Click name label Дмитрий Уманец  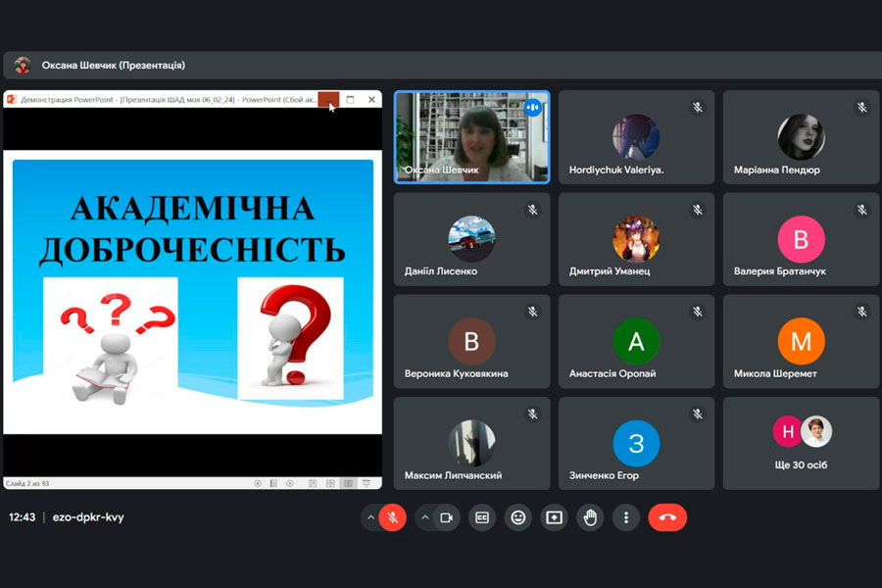pos(610,271)
